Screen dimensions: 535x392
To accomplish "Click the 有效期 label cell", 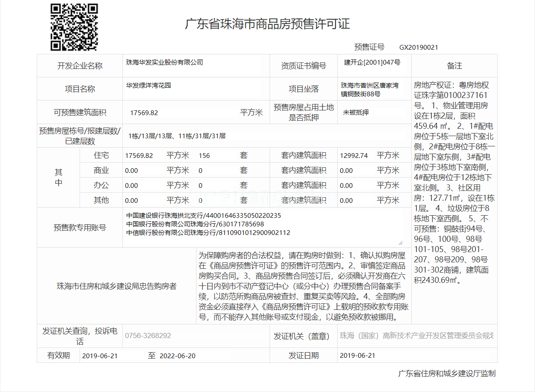I will [59, 355].
